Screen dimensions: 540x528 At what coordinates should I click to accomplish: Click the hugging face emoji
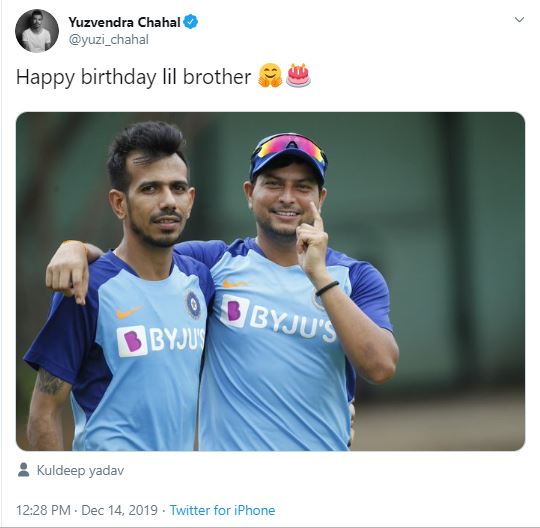click(270, 75)
